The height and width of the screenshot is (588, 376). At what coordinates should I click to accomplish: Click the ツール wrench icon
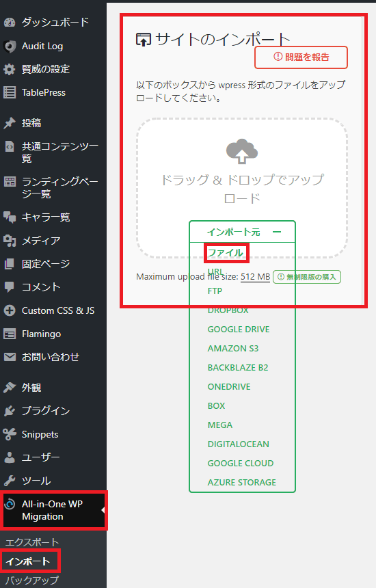tap(10, 481)
